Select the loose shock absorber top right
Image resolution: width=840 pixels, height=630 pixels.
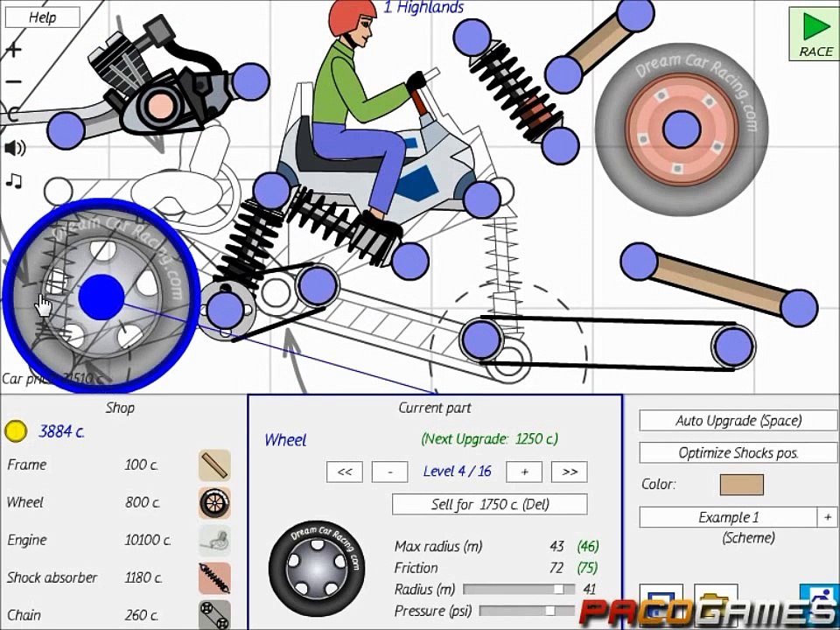515,91
